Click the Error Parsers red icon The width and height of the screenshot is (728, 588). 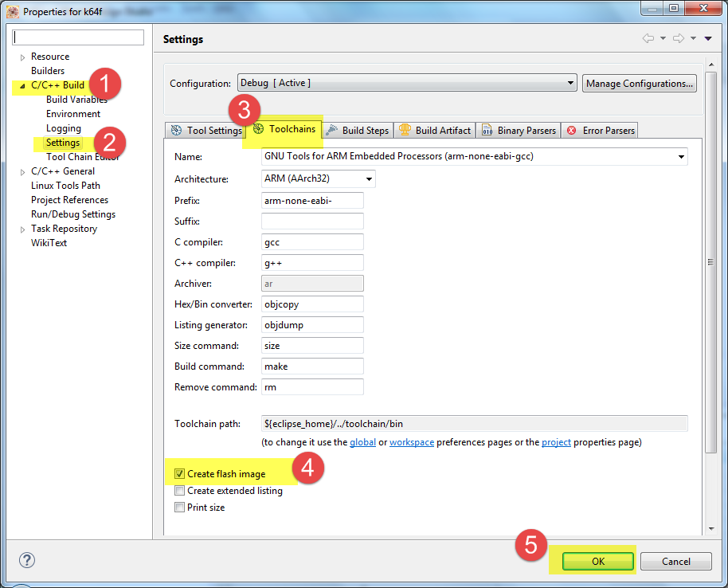(x=572, y=131)
